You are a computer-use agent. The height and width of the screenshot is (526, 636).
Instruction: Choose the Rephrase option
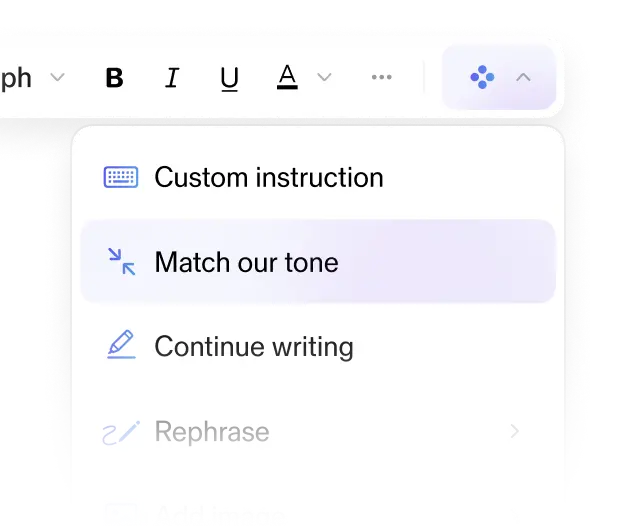212,432
